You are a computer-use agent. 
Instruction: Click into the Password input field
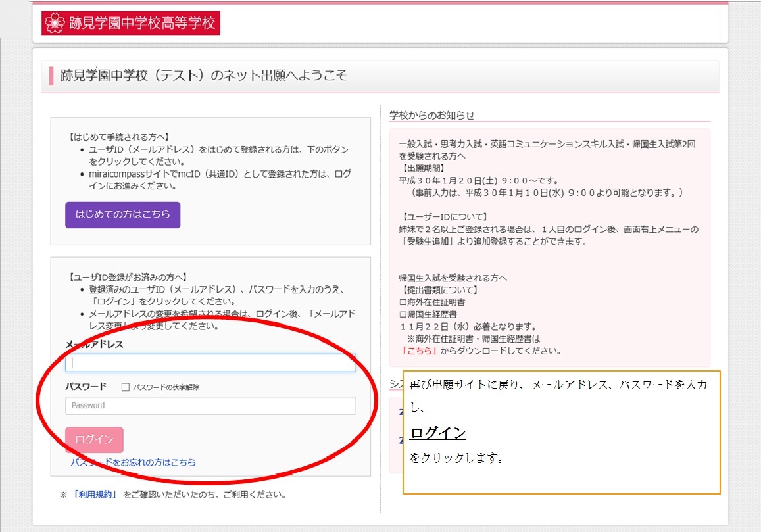210,406
